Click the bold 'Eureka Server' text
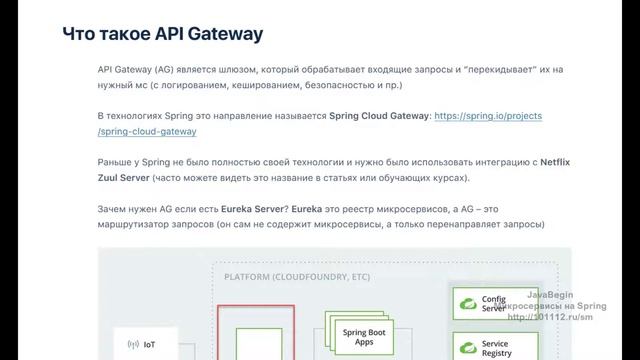Screen dimensions: 640x360 (x=252, y=209)
